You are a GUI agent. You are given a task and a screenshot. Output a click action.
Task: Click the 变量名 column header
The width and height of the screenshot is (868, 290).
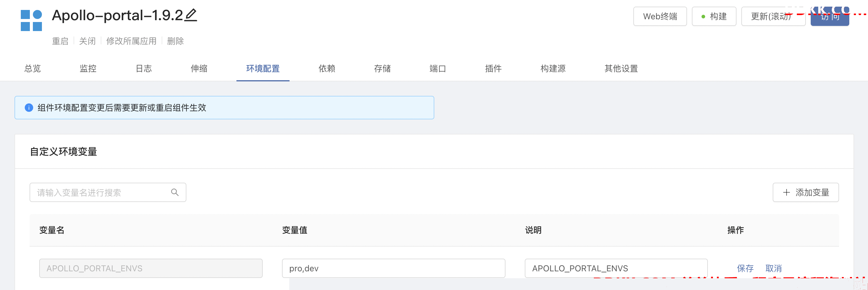(x=52, y=230)
